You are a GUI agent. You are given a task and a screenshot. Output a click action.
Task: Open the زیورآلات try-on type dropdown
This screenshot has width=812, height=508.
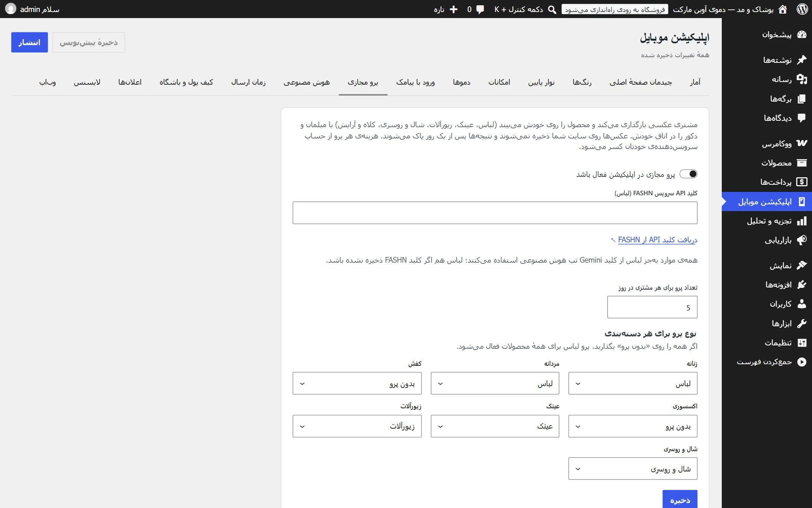357,426
